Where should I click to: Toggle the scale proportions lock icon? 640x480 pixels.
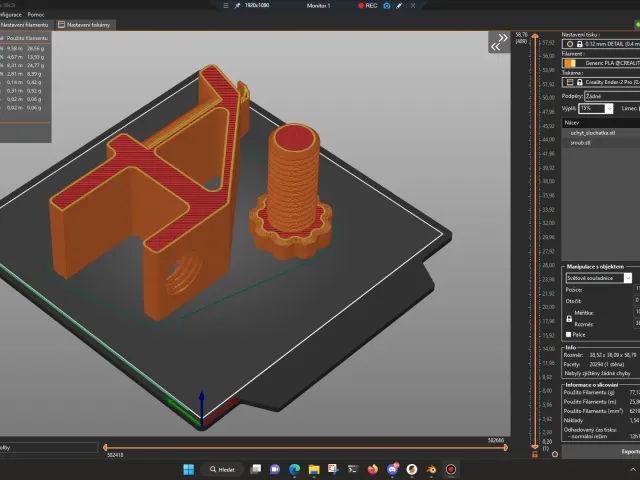(x=569, y=319)
